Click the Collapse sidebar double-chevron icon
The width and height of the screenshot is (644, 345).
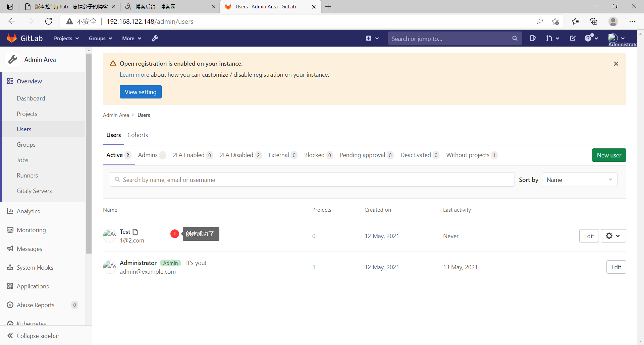(x=10, y=336)
